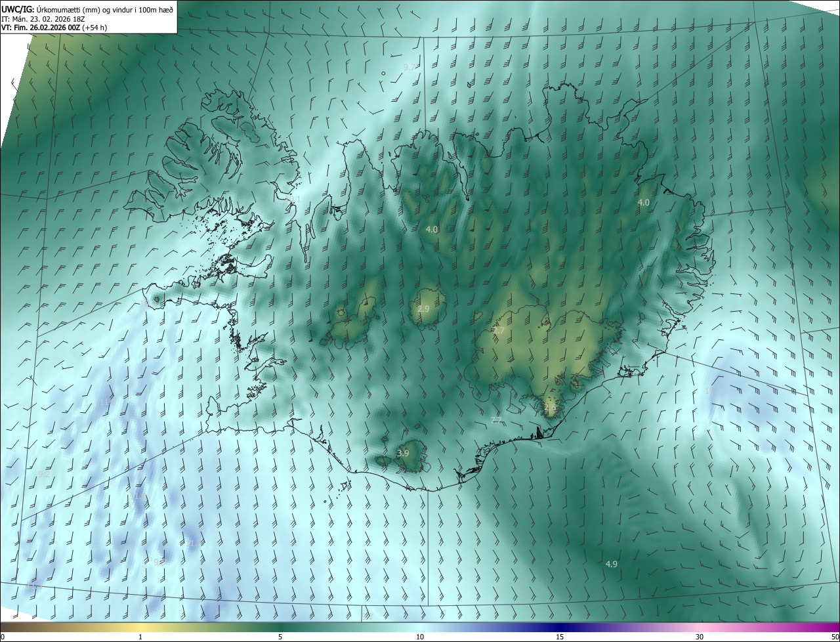This screenshot has width=840, height=642.
Task: Click the 4.9 value southeast of Iceland
Action: 611,564
